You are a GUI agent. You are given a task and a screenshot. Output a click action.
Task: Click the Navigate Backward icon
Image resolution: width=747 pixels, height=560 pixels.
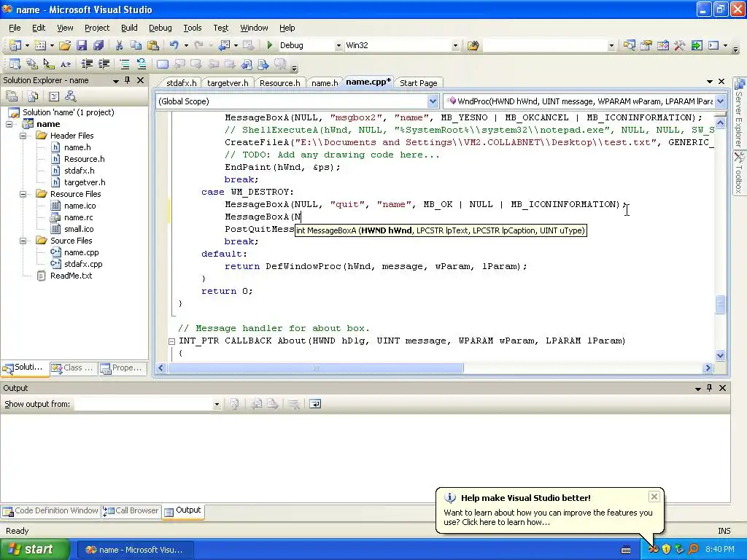point(223,45)
